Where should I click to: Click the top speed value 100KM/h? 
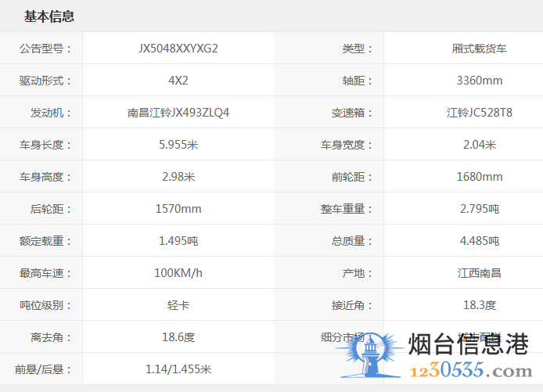coord(178,273)
